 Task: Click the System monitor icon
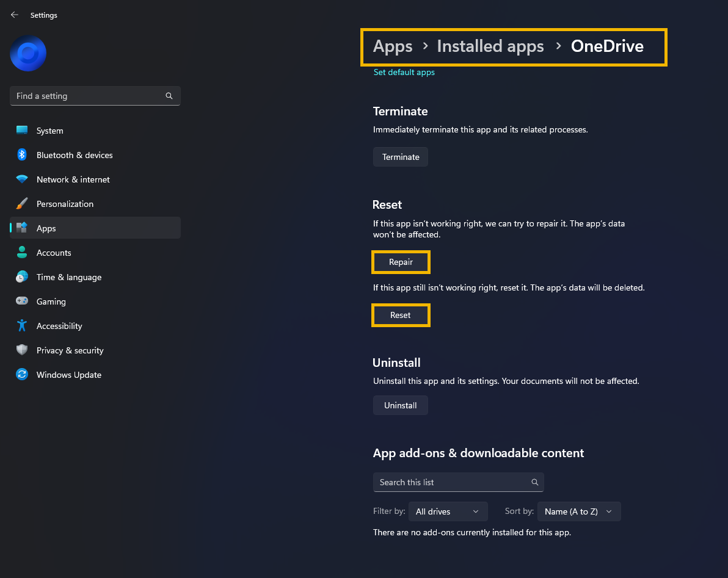click(x=22, y=131)
